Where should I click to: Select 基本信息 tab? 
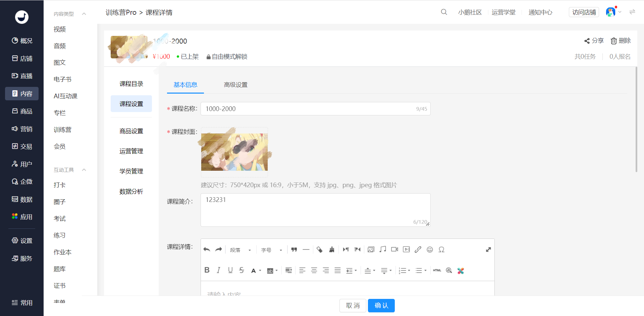[x=185, y=85]
